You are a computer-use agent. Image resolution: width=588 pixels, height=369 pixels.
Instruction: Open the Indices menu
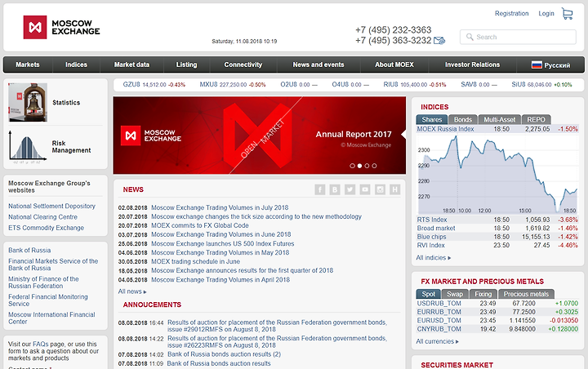pyautogui.click(x=76, y=64)
